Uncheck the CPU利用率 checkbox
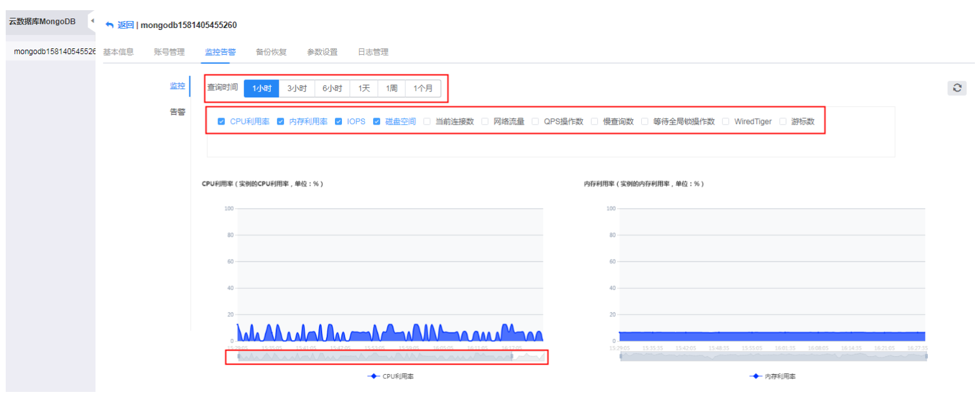 (x=221, y=122)
